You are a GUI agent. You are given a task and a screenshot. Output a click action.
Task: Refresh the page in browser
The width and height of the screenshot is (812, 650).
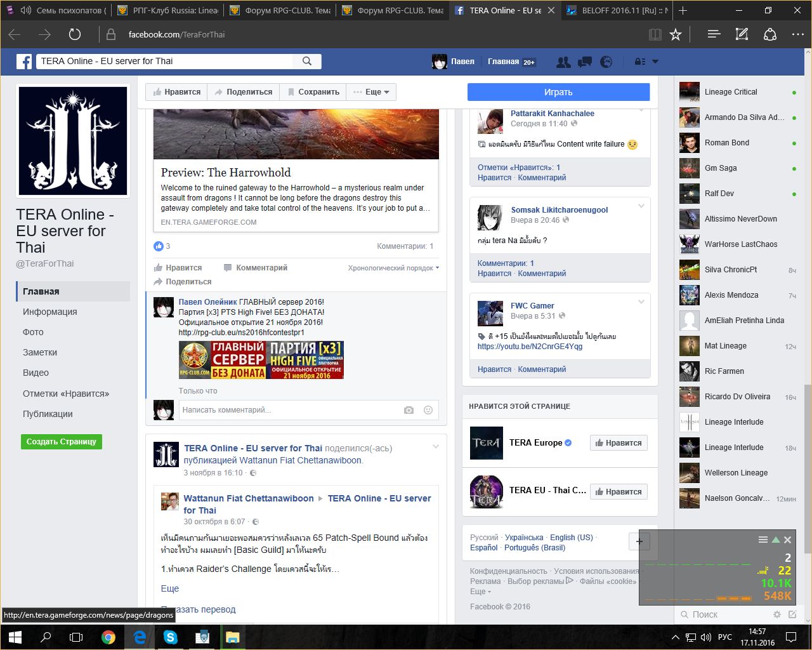pos(75,34)
